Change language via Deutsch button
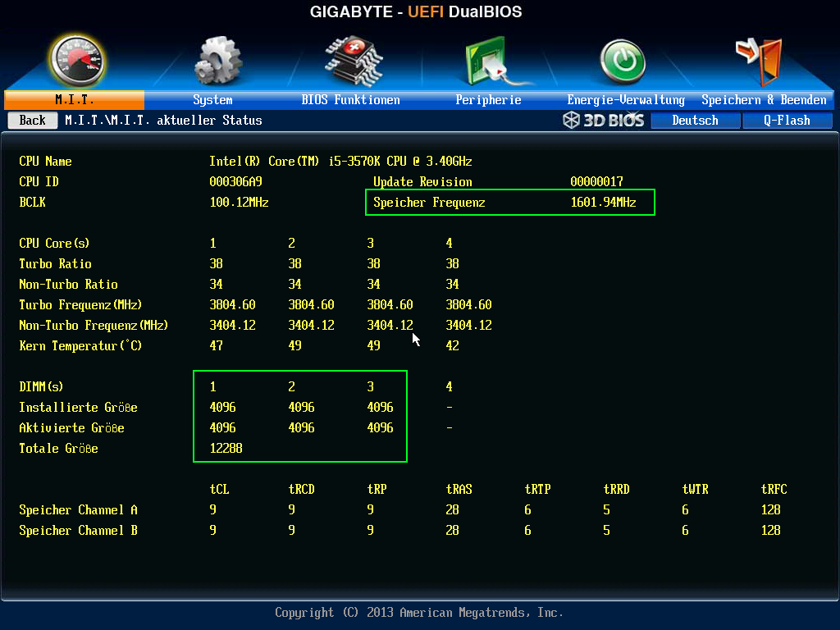This screenshot has height=630, width=840. [x=696, y=121]
